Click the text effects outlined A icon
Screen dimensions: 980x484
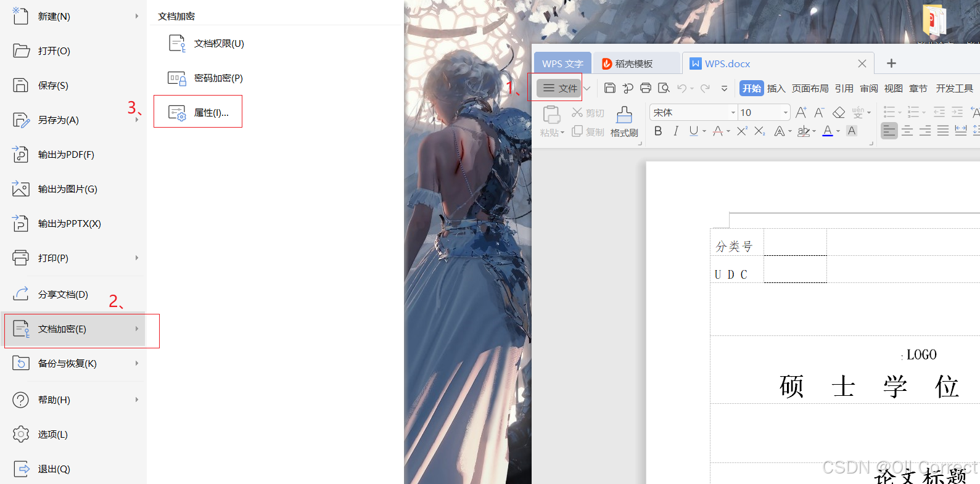pos(780,131)
